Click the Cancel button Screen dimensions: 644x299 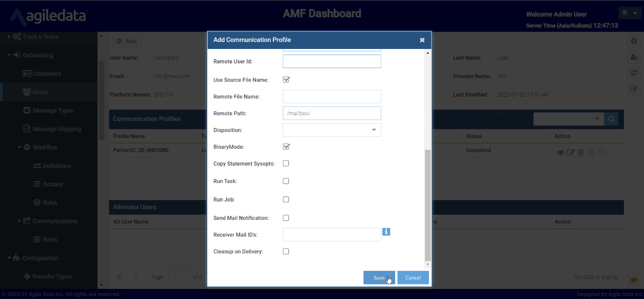pos(413,278)
